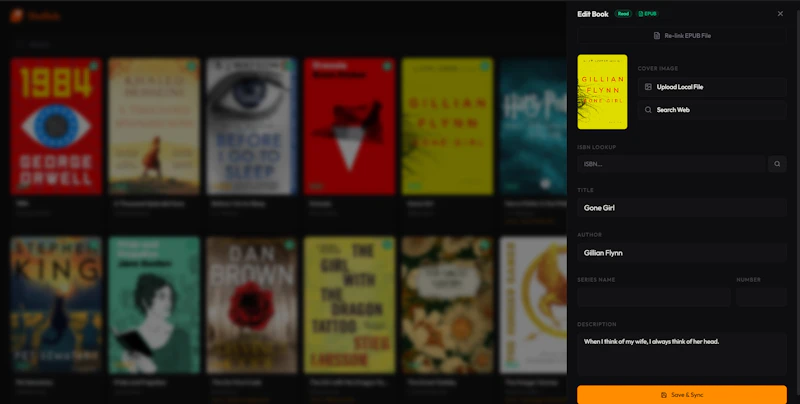Click the SERIES NAME label
This screenshot has height=404, width=800.
596,280
